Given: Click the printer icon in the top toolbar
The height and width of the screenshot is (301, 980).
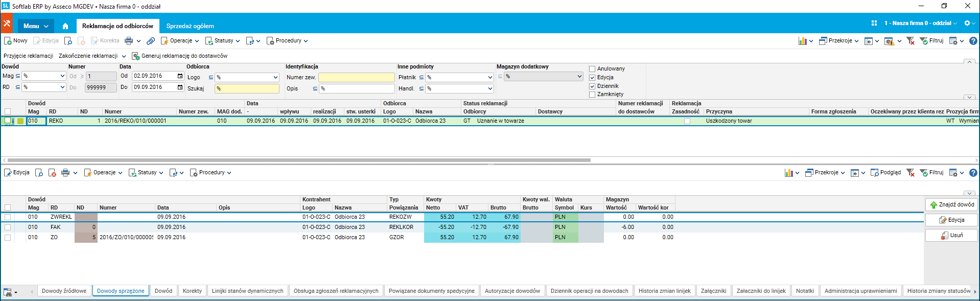Looking at the screenshot, I should tap(129, 41).
